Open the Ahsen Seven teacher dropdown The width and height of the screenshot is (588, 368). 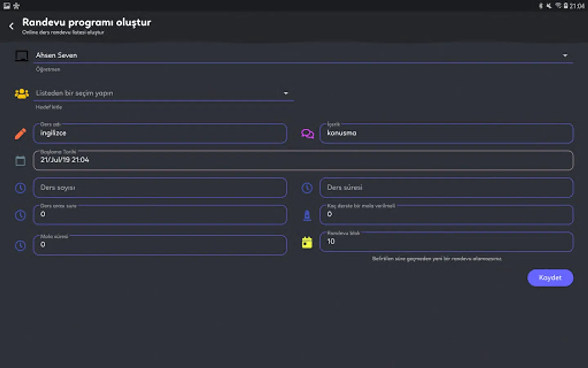point(304,56)
